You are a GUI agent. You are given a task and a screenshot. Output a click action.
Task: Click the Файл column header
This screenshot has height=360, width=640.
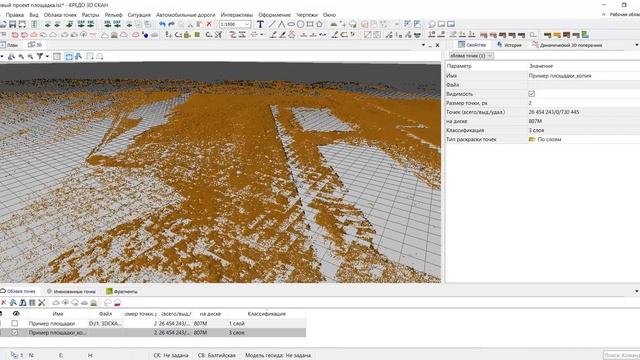click(105, 314)
